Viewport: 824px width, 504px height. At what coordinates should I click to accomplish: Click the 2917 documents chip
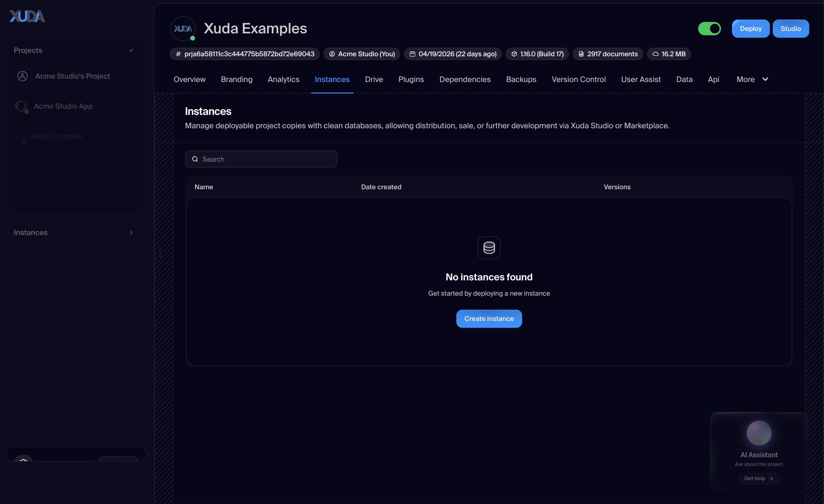pos(608,54)
